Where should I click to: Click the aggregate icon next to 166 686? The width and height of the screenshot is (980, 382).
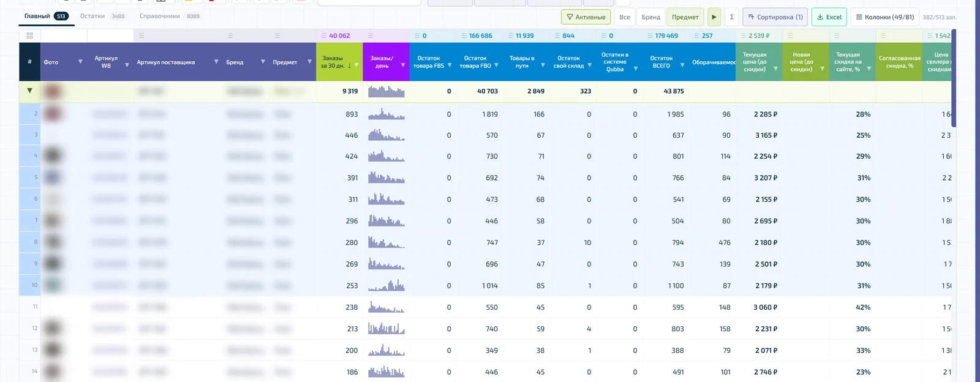tap(464, 36)
